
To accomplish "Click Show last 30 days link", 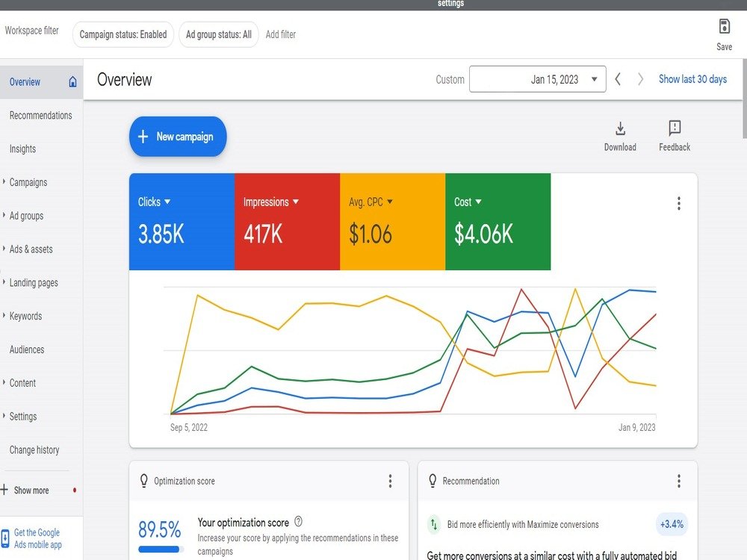I will click(692, 79).
